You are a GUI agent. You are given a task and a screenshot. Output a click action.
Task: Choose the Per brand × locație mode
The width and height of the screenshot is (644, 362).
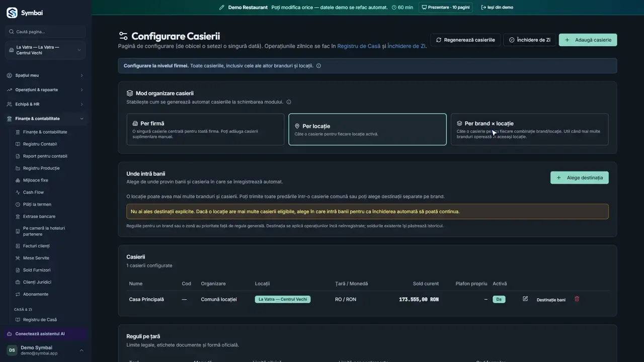pos(529,129)
